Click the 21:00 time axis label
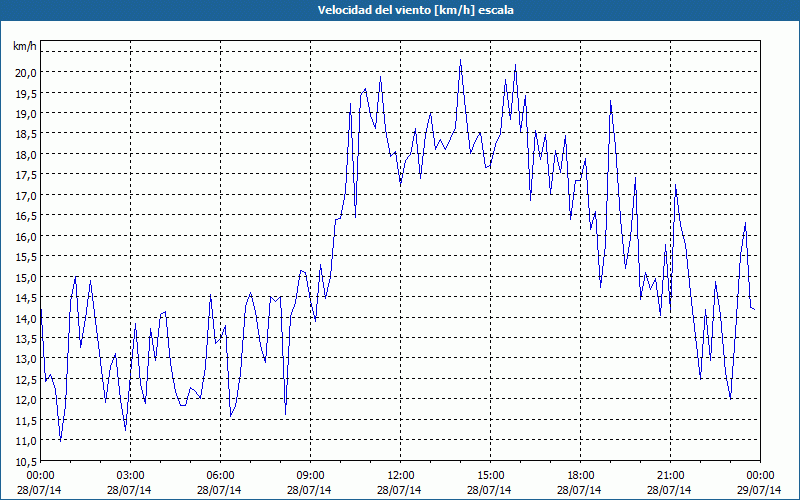The width and height of the screenshot is (800, 500). coord(670,476)
